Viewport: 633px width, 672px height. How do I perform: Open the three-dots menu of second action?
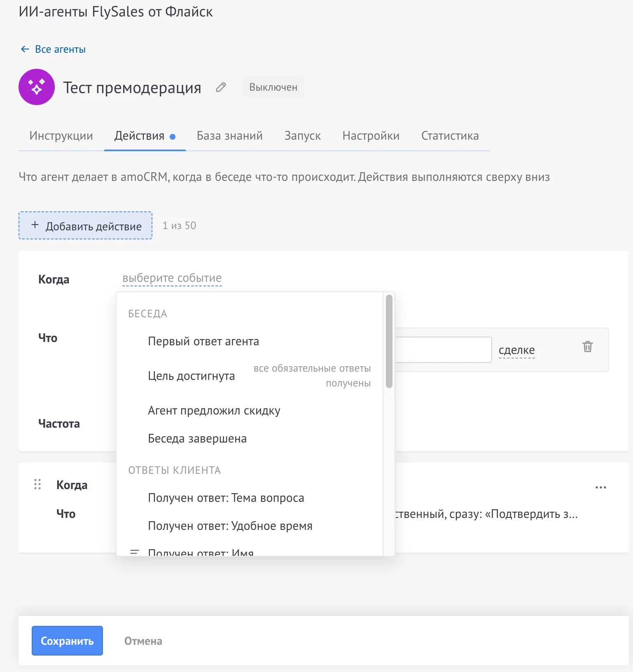click(x=601, y=487)
